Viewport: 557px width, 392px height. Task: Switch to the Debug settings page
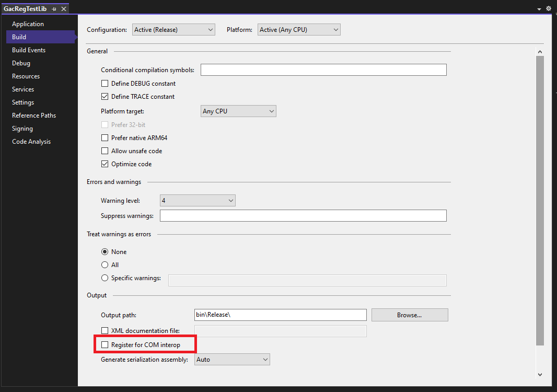[x=21, y=63]
